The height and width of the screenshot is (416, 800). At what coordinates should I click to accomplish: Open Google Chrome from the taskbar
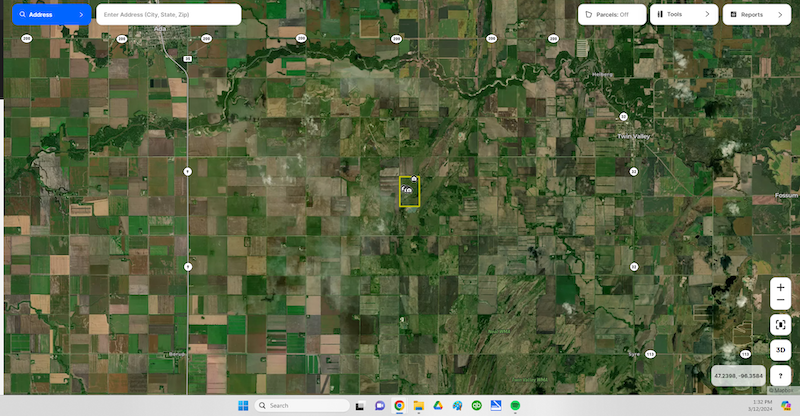click(x=399, y=405)
